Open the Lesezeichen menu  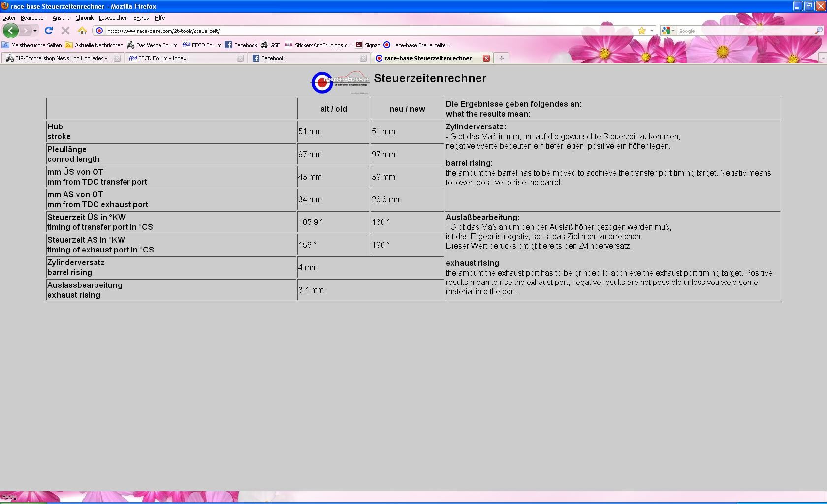[113, 18]
